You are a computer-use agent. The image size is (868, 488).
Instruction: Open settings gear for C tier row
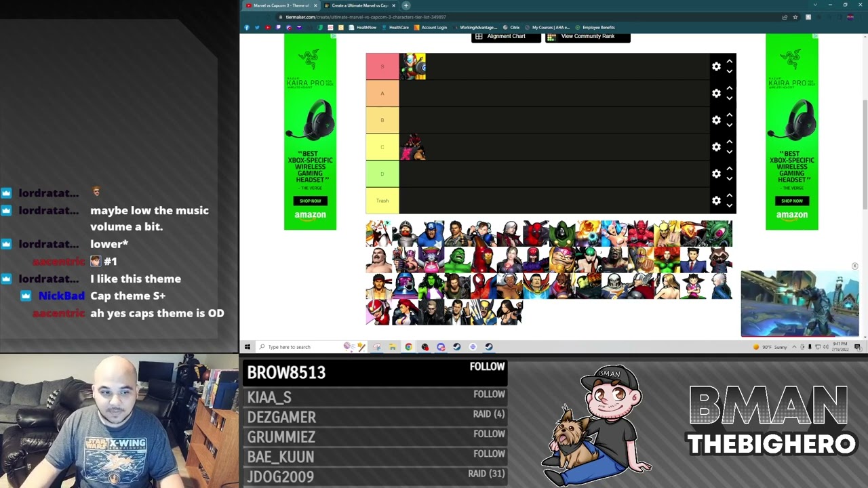coord(716,147)
